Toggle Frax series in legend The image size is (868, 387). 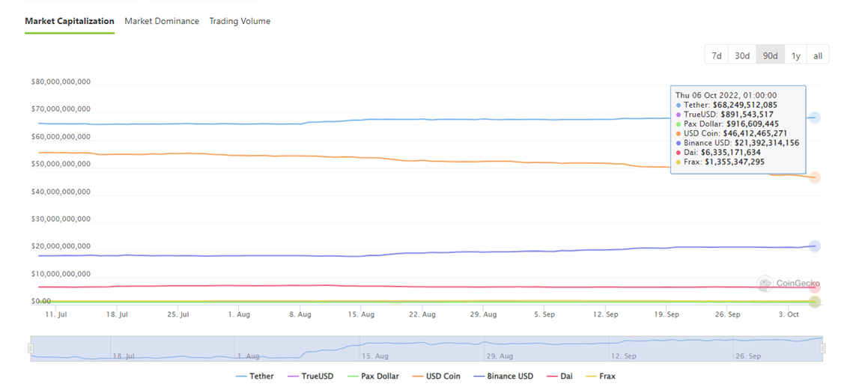[x=601, y=376]
